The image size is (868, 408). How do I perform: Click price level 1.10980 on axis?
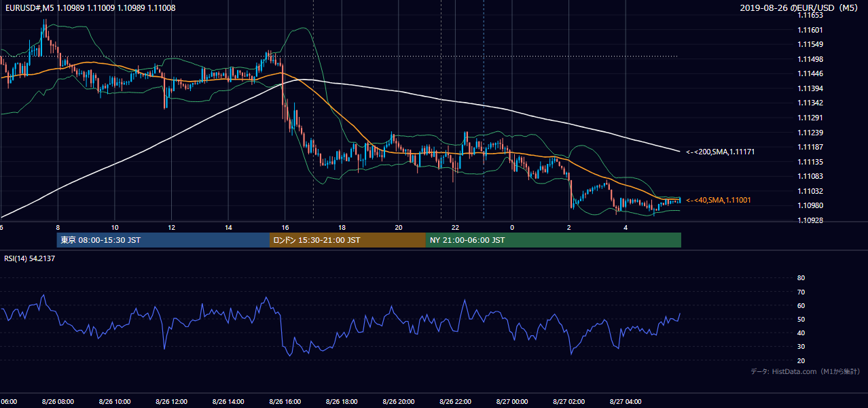pyautogui.click(x=810, y=205)
